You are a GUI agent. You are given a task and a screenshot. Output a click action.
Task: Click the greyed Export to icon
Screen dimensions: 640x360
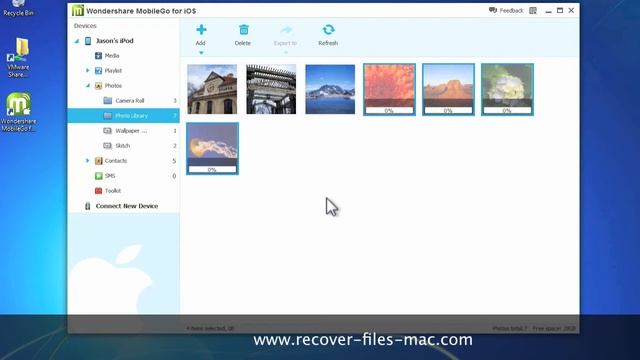pos(286,30)
